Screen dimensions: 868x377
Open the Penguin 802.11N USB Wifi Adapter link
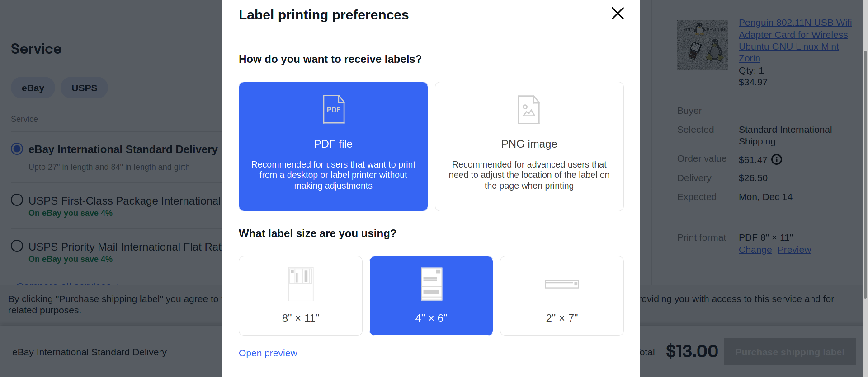tap(795, 41)
